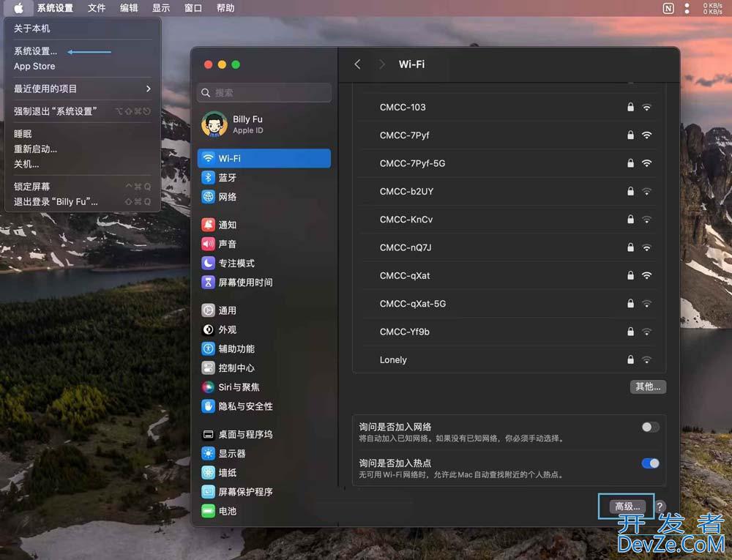Image resolution: width=732 pixels, height=560 pixels.
Task: Toggle 询问是否加入网络 switch
Action: (x=650, y=427)
